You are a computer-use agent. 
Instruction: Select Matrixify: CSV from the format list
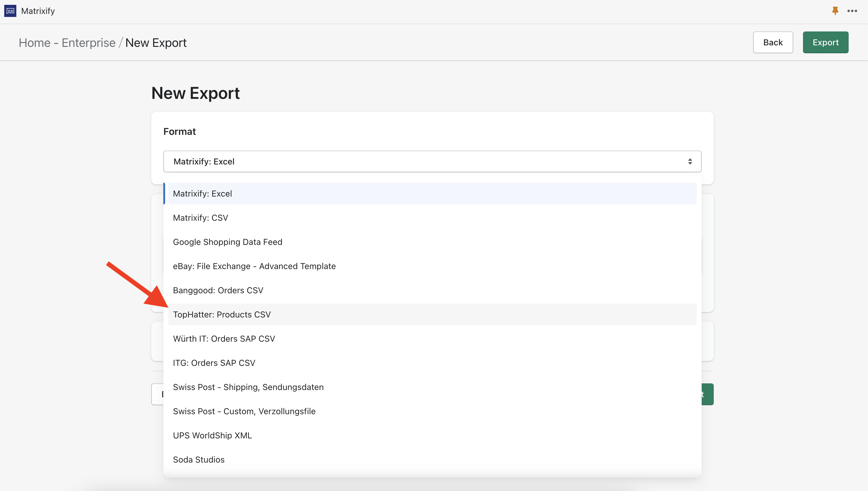point(201,217)
